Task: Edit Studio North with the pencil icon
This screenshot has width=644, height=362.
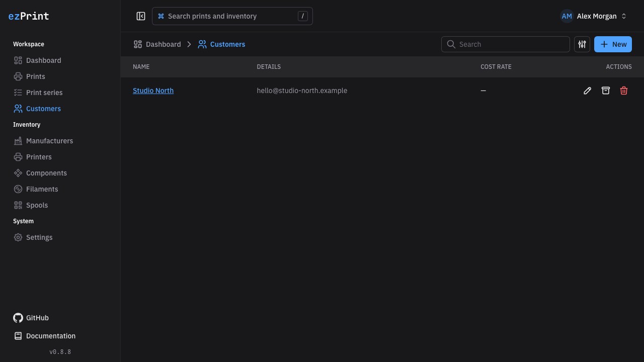Action: (587, 90)
